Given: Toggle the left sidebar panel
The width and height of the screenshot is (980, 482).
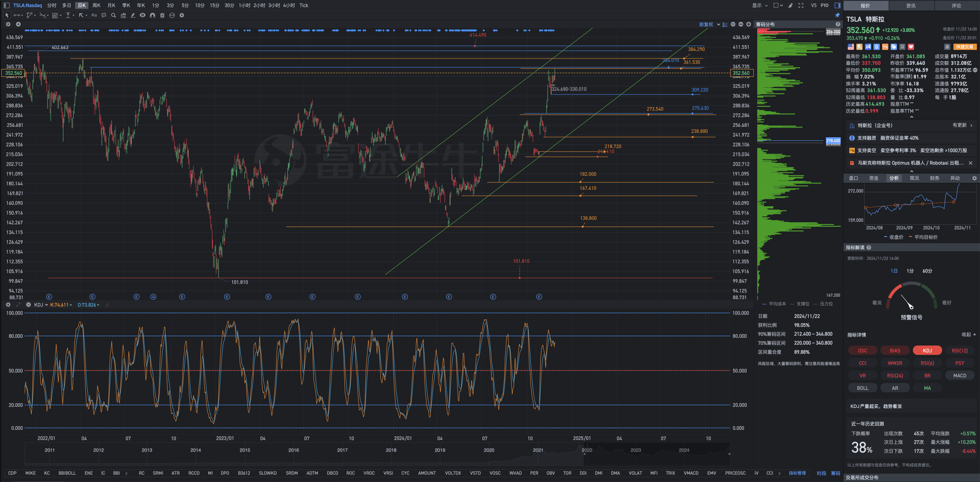Looking at the screenshot, I should click(6, 5).
